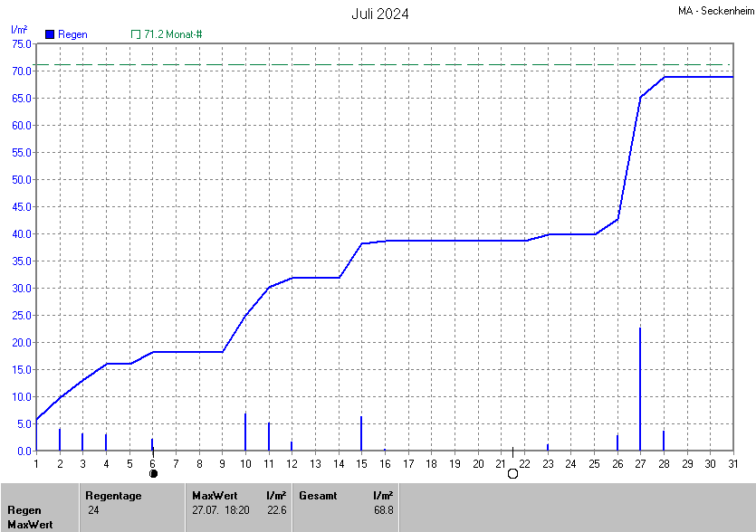Click the MA - Seckenheim station label
The image size is (756, 532).
pyautogui.click(x=713, y=11)
